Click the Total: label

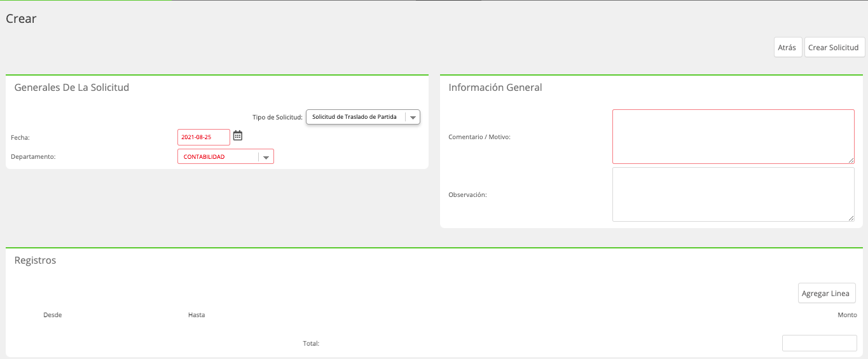311,344
